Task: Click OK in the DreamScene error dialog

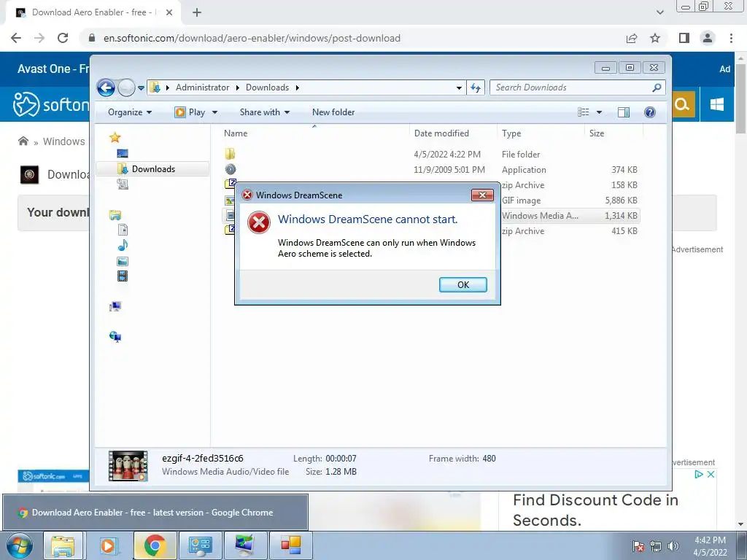Action: click(462, 285)
